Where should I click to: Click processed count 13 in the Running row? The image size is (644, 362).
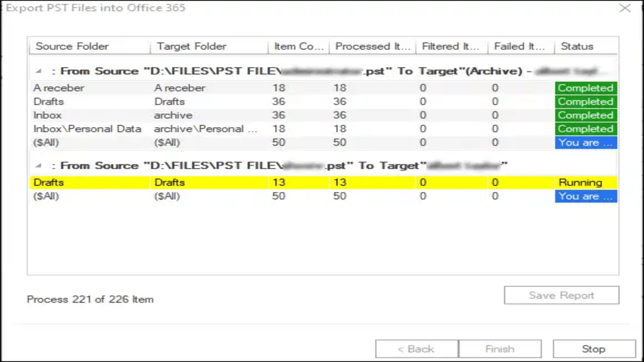tap(340, 183)
